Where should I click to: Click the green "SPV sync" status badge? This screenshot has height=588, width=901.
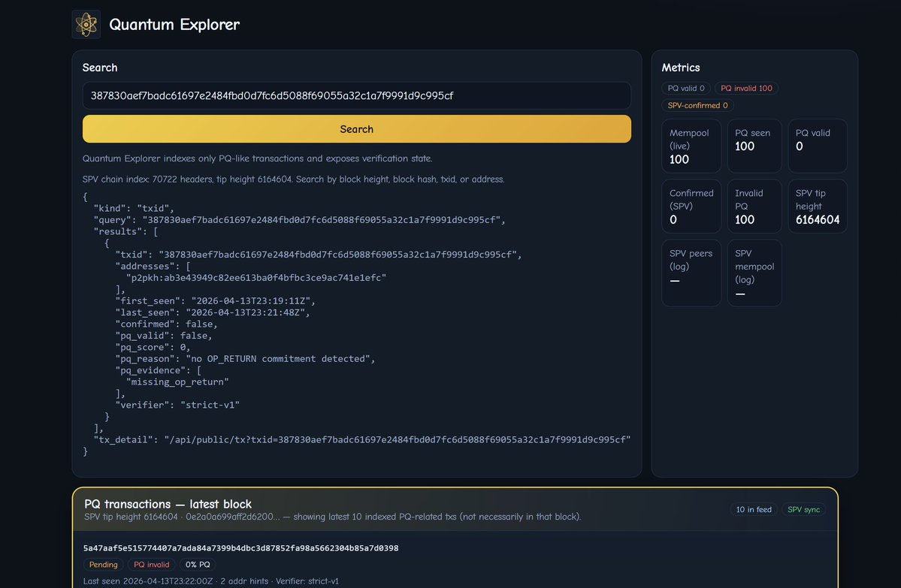coord(803,510)
